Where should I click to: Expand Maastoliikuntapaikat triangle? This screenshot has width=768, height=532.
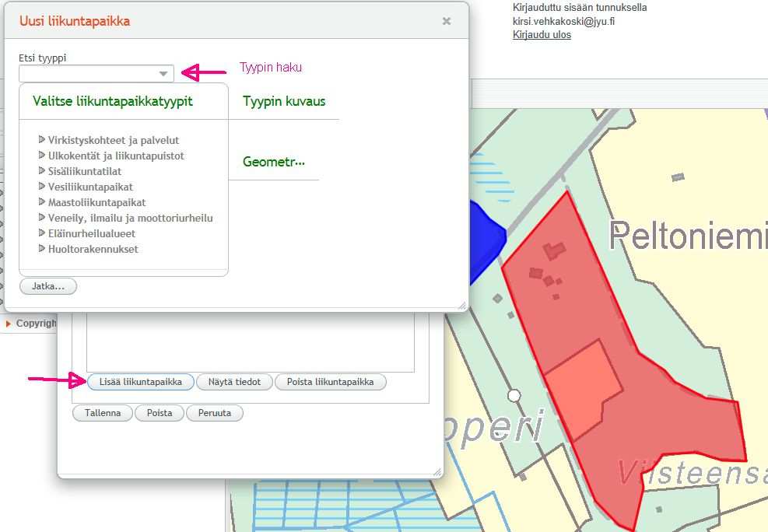[x=42, y=202]
